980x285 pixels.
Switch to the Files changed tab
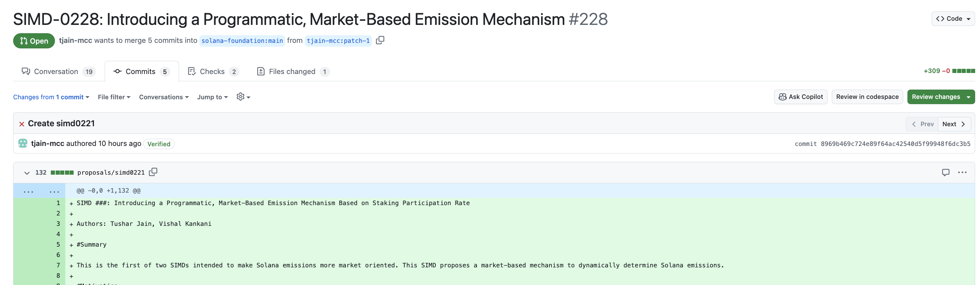click(x=293, y=72)
